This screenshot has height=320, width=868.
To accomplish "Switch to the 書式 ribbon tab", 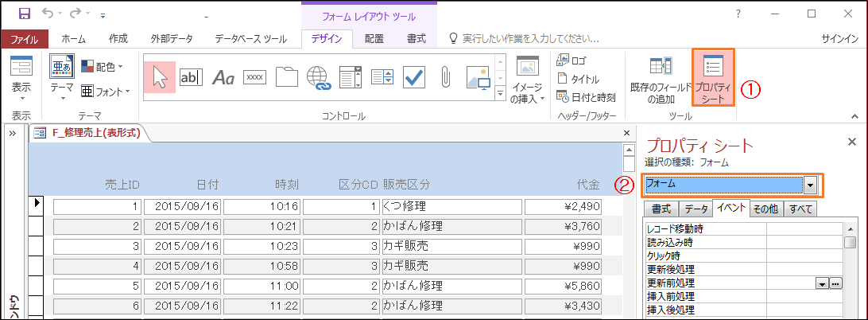I will click(x=417, y=39).
